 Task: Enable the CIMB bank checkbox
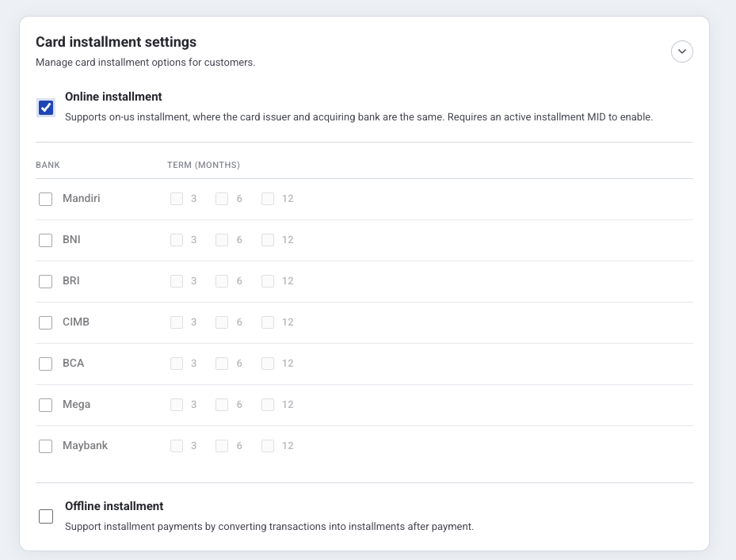pyautogui.click(x=45, y=322)
